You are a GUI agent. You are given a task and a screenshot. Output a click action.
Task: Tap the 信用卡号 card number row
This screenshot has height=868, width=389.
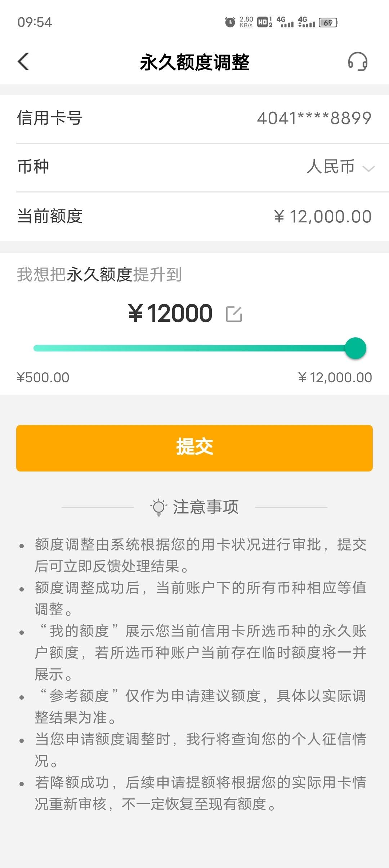tap(194, 119)
